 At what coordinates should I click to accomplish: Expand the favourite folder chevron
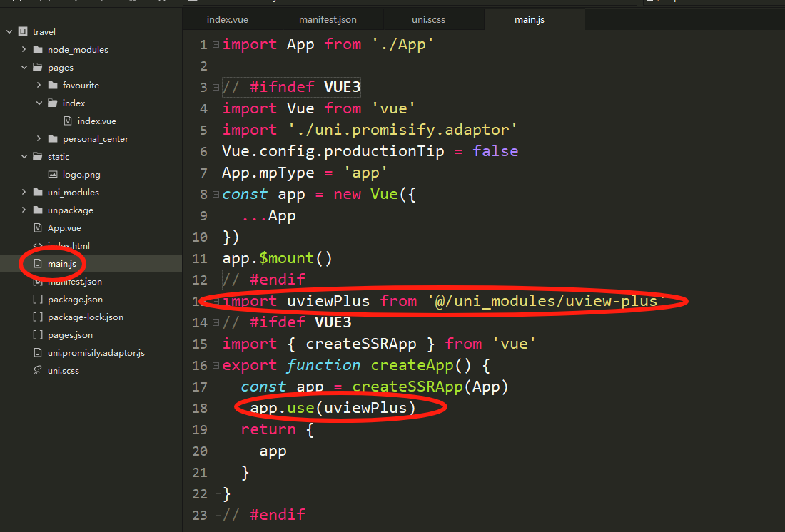tap(39, 85)
